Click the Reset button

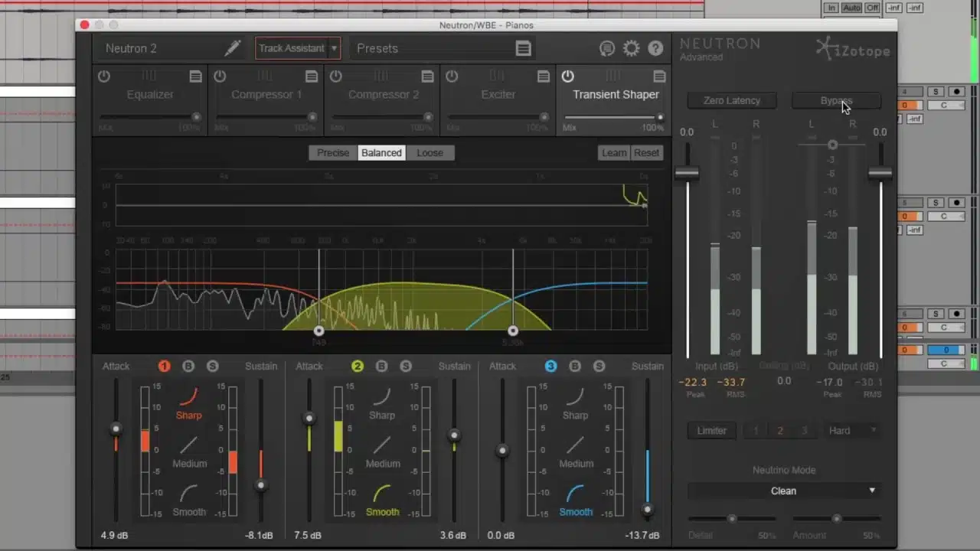[x=646, y=153]
